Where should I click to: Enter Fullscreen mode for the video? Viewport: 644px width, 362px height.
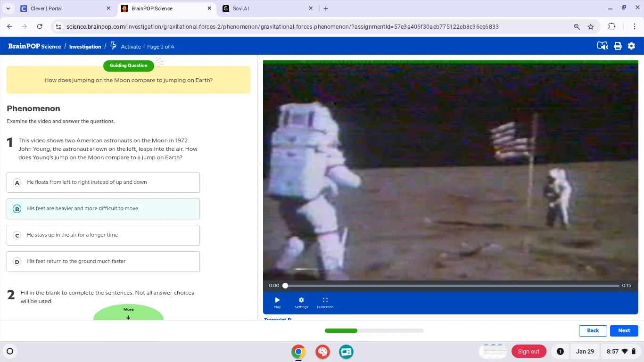point(325,302)
